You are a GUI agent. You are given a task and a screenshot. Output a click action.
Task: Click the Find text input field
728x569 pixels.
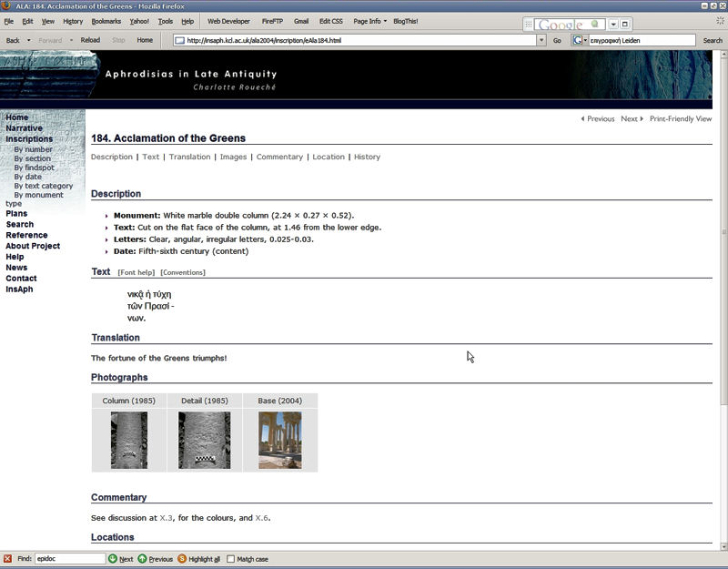(70, 559)
